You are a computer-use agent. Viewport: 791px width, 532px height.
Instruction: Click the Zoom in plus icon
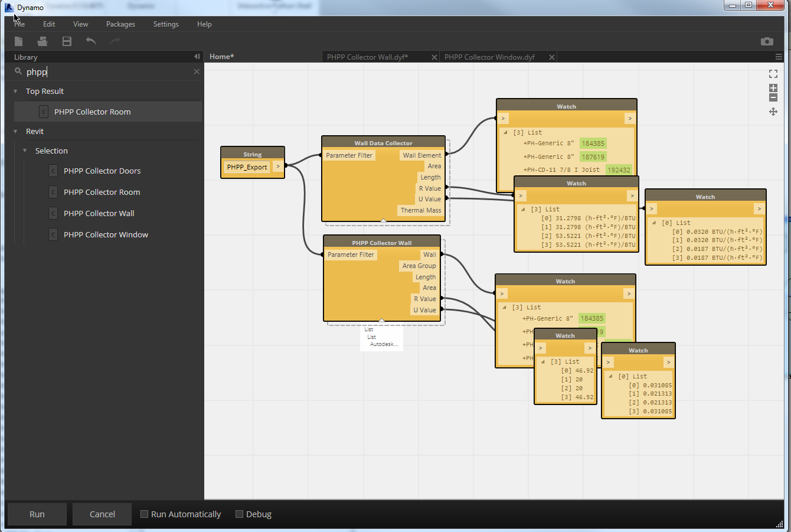[x=773, y=88]
